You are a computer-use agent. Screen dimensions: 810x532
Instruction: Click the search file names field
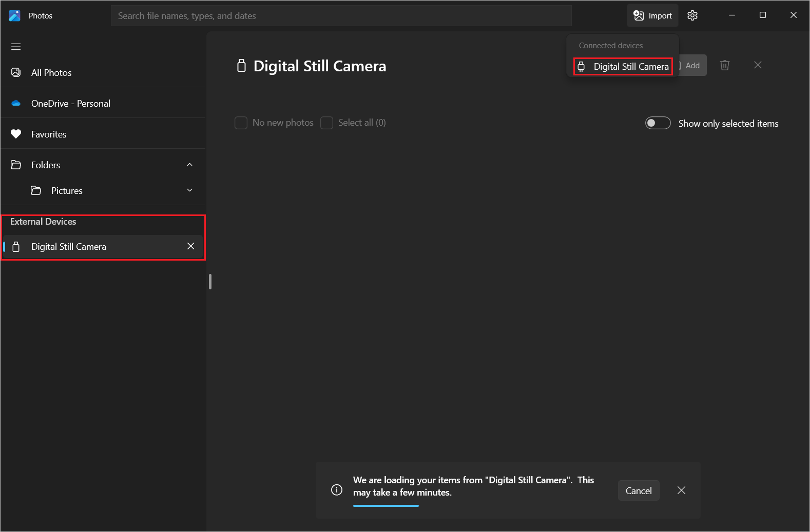click(341, 16)
